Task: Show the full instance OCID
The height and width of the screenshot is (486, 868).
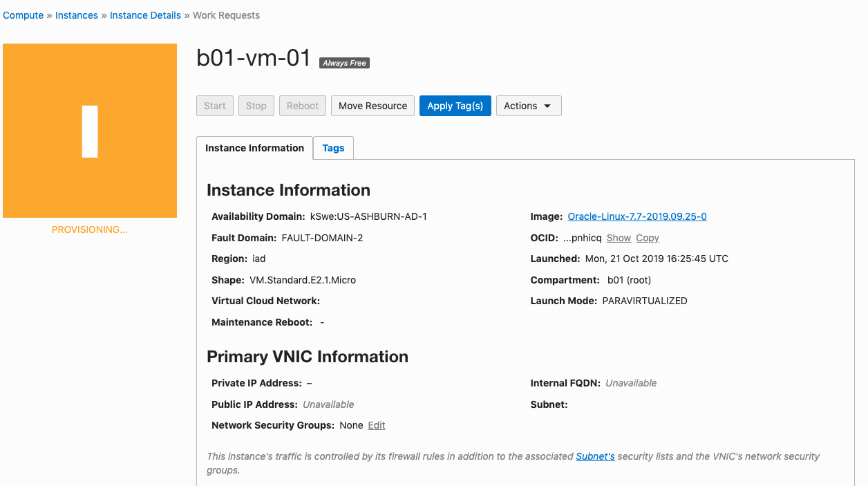Action: (619, 237)
